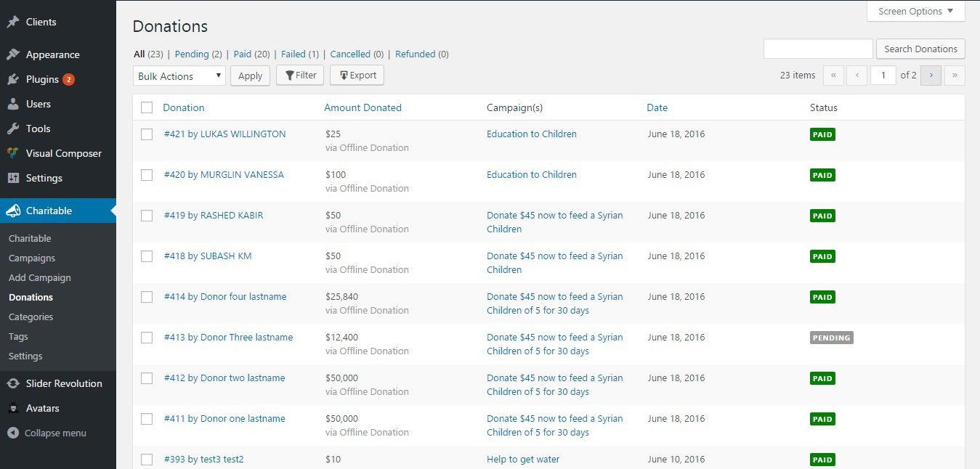Go to next page of donations

931,75
